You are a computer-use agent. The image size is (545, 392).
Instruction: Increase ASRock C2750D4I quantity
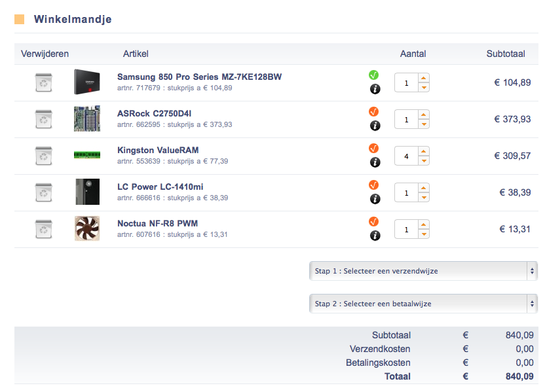coord(424,115)
